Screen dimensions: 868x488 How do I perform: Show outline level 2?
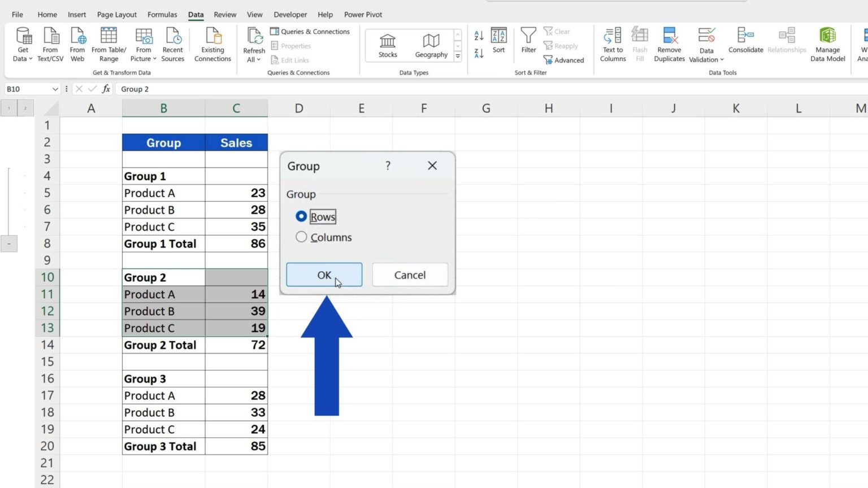pos(25,108)
